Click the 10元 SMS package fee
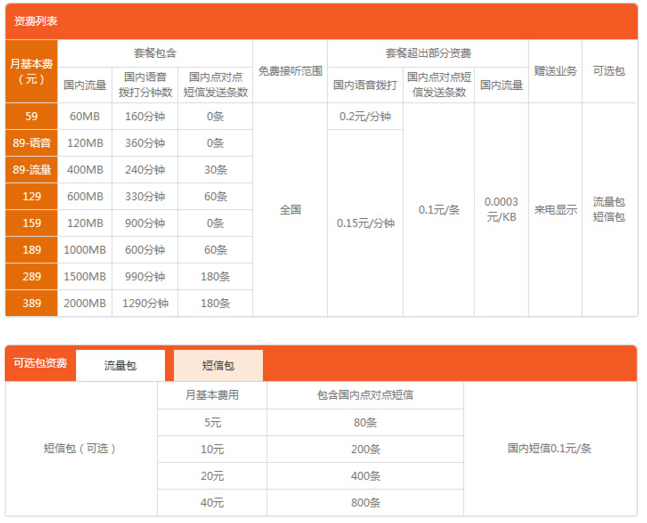Screen dimensions: 647x523 [212, 449]
